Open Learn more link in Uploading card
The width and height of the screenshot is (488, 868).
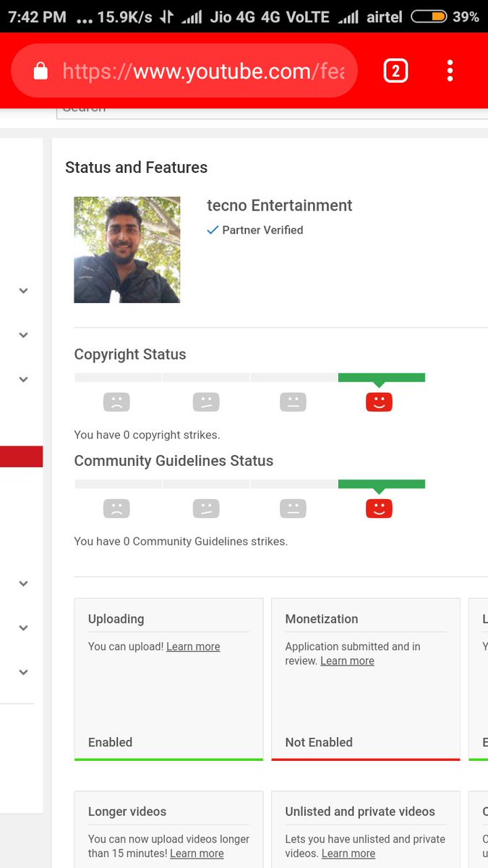coord(193,647)
